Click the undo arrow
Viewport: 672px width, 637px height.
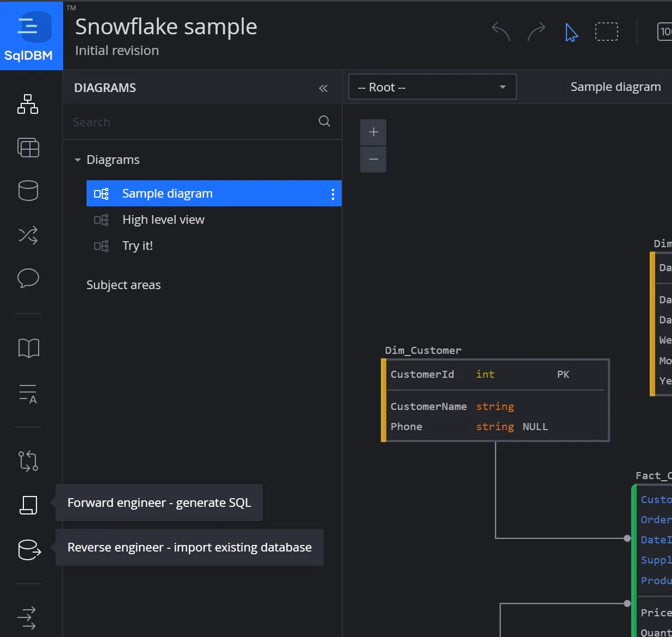(501, 32)
